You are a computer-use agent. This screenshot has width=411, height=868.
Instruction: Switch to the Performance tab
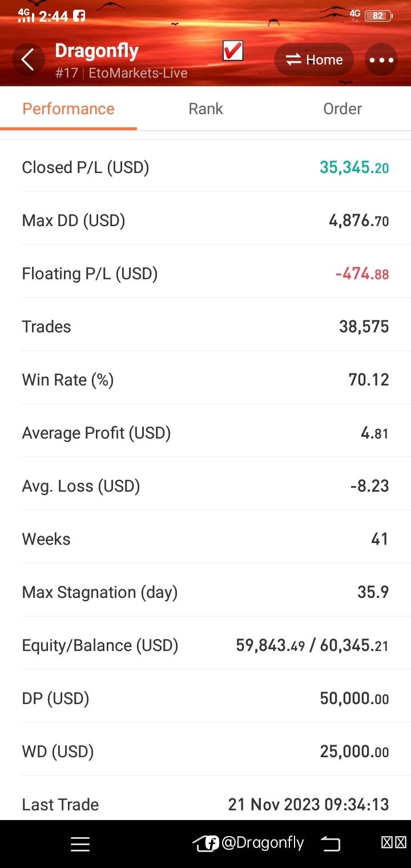68,108
